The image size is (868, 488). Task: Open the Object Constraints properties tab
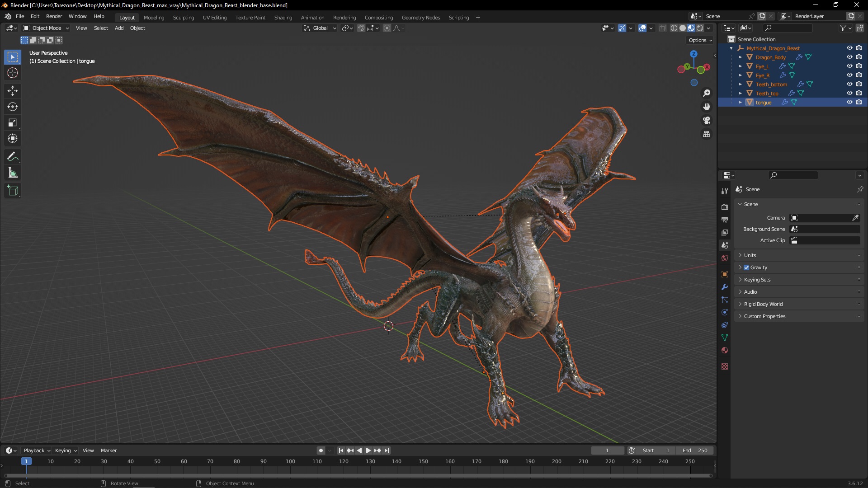(x=725, y=325)
